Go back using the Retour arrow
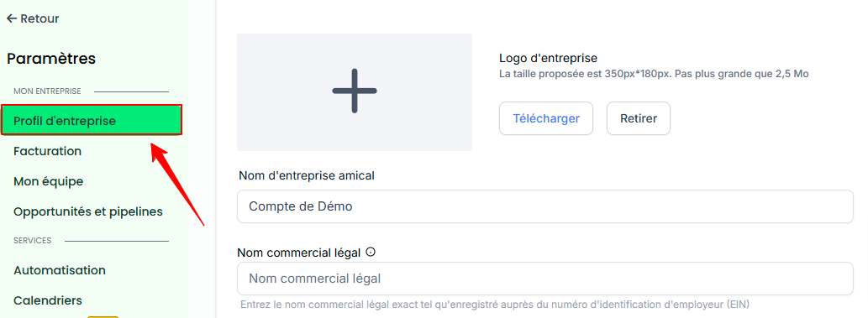This screenshot has width=868, height=318. click(x=33, y=18)
